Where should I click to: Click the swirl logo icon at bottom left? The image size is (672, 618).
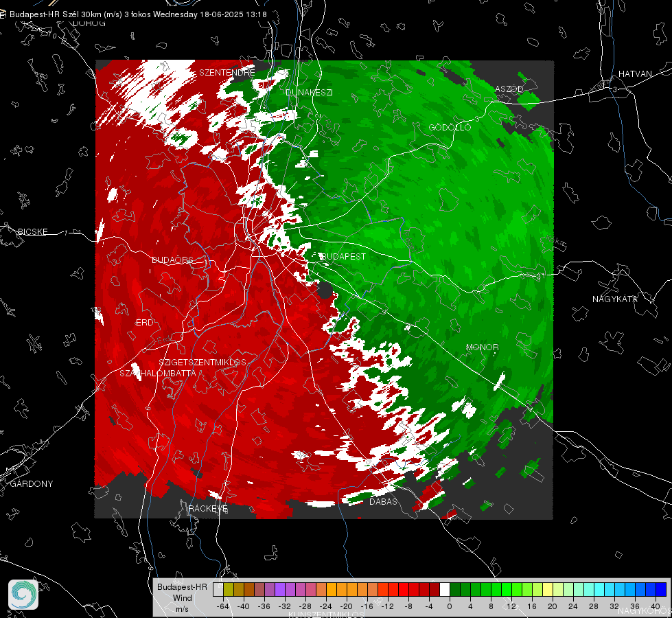coord(23,595)
